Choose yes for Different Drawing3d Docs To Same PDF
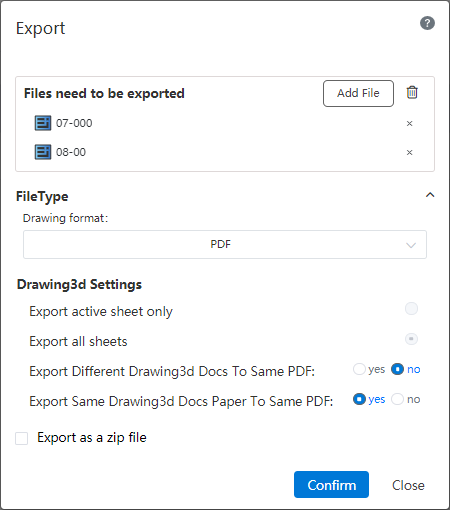This screenshot has height=510, width=450. [359, 369]
